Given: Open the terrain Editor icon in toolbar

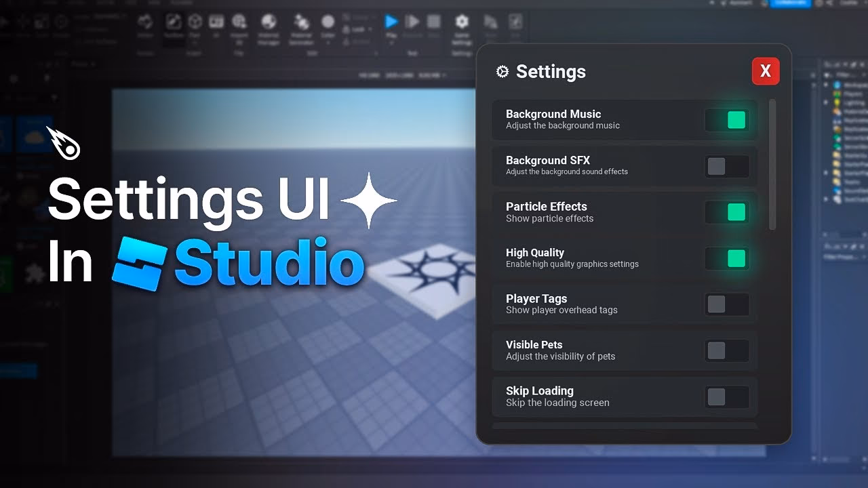Looking at the screenshot, I should pos(145,26).
